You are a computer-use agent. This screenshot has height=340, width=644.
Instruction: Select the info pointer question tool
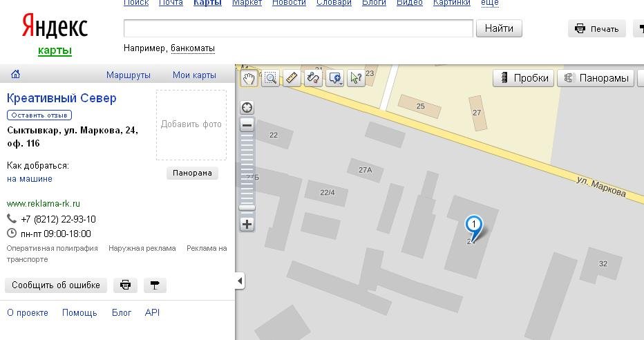point(356,78)
